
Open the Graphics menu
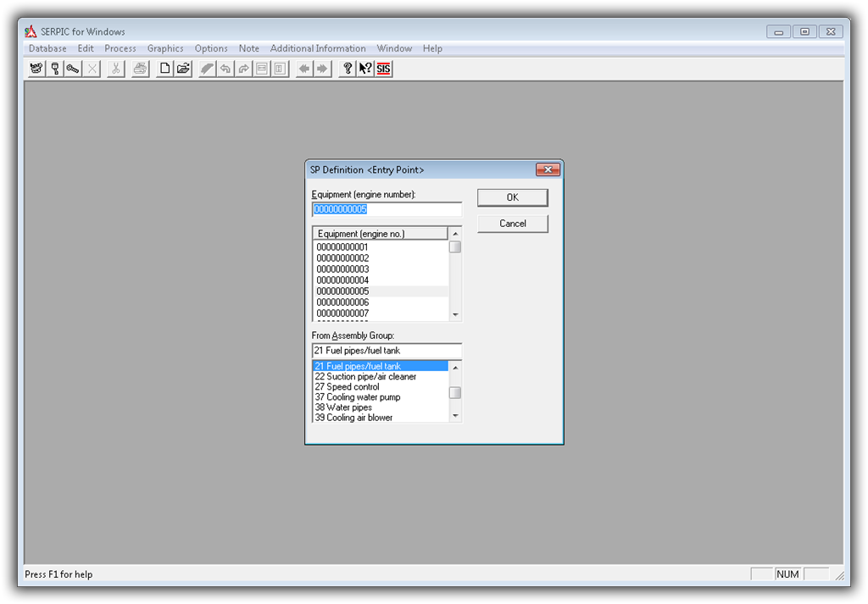[165, 48]
